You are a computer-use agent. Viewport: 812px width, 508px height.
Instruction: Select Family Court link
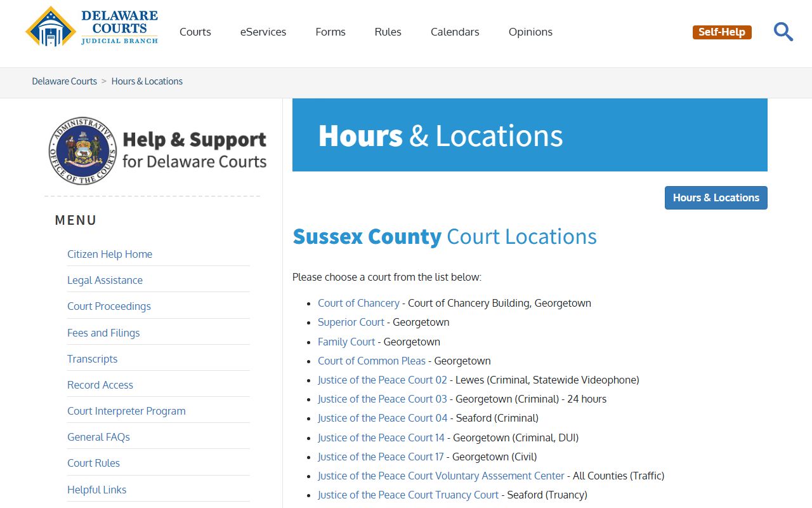click(346, 342)
